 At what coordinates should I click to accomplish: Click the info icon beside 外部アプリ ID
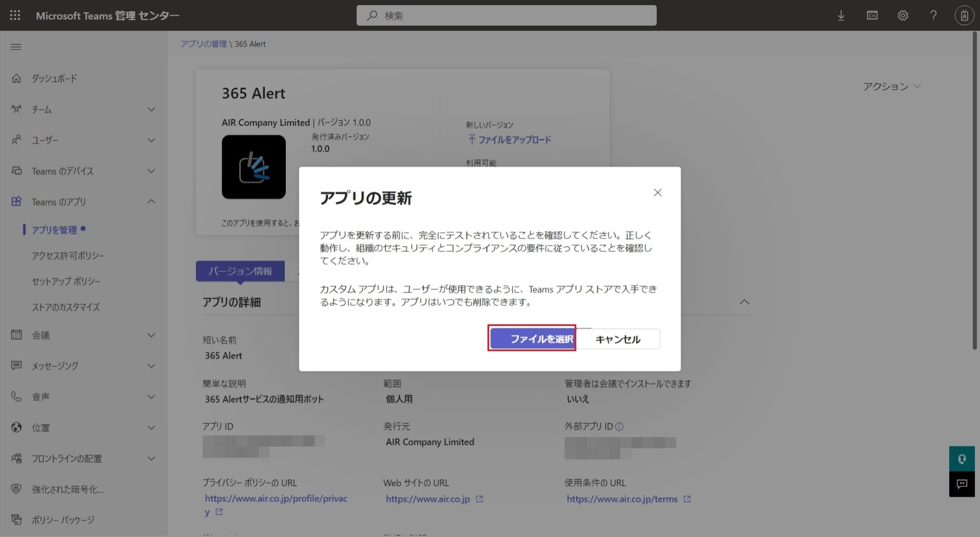tap(619, 426)
